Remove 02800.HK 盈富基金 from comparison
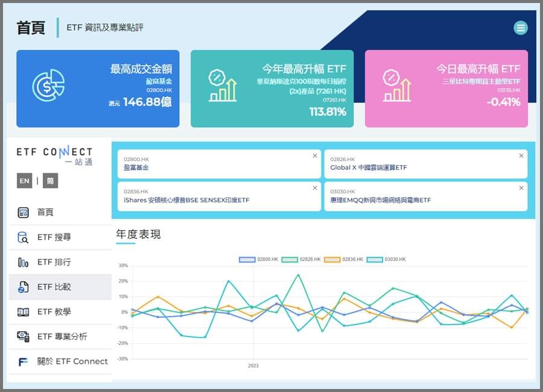 [x=315, y=156]
